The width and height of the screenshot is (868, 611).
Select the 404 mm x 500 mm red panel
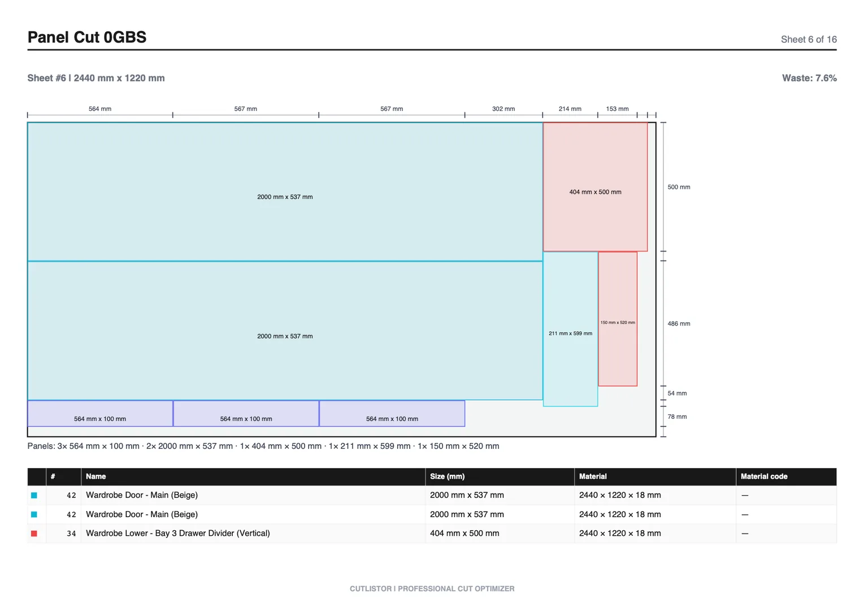pos(595,187)
